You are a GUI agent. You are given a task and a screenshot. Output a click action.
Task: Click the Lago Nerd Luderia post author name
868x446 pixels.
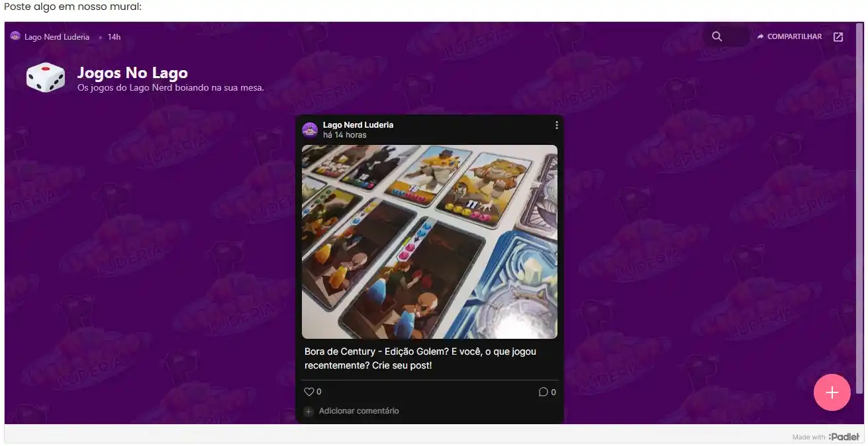point(358,125)
